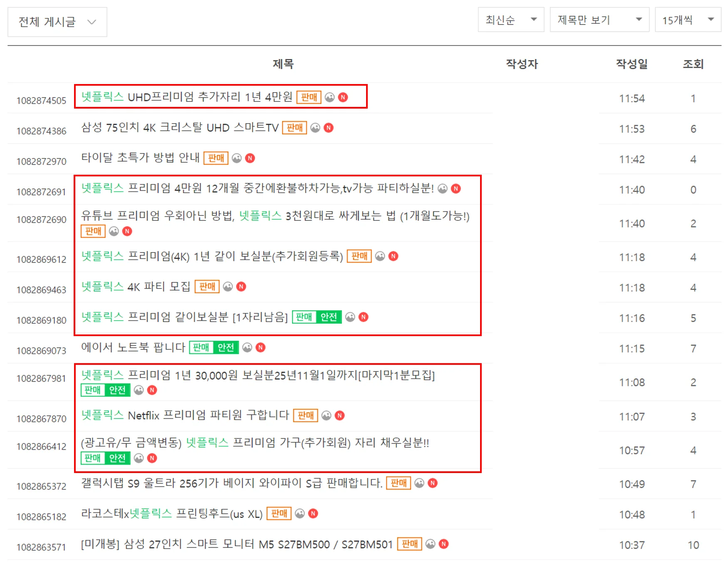Screen dimensions: 728x567
Task: Click post number '1082863571'
Action: (x=41, y=547)
